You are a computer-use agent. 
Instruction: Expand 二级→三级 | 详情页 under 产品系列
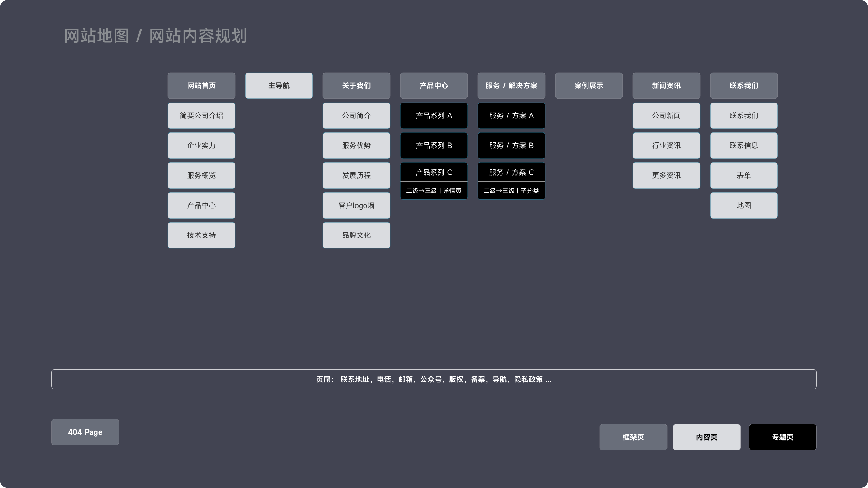point(434,190)
